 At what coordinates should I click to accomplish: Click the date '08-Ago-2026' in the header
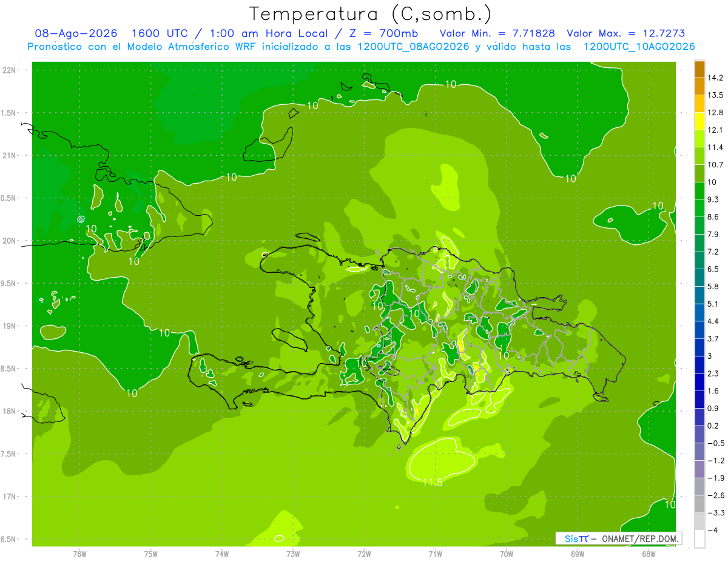click(x=76, y=34)
